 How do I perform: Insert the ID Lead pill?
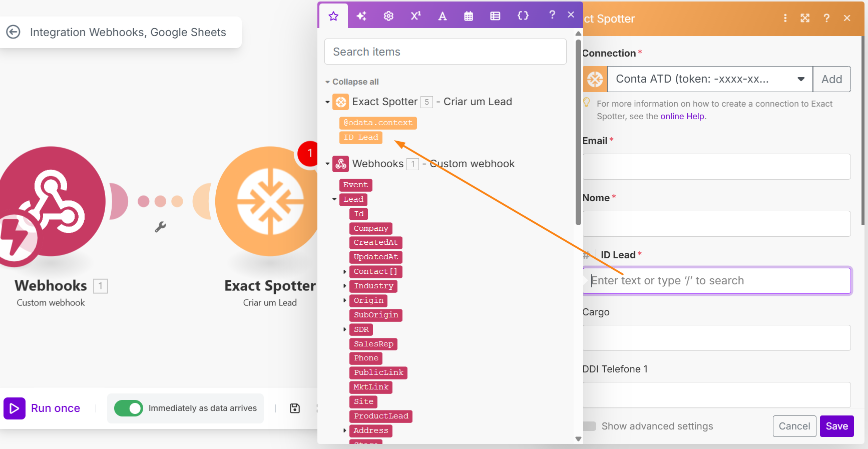click(360, 137)
